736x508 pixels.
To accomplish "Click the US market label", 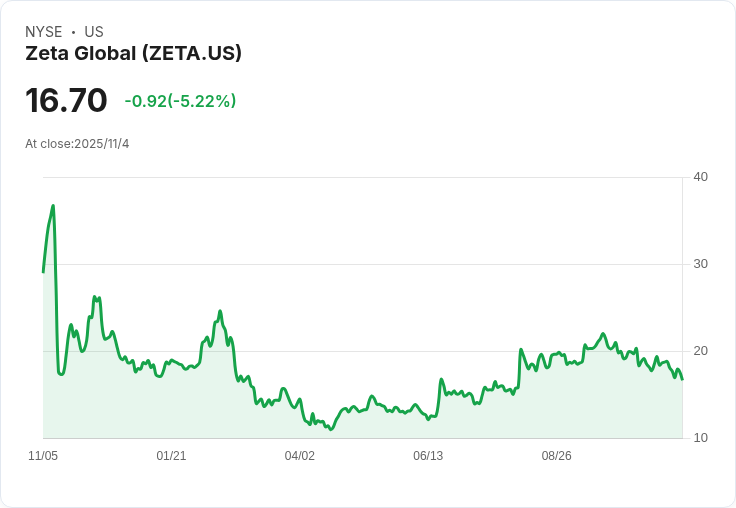I will tap(94, 32).
